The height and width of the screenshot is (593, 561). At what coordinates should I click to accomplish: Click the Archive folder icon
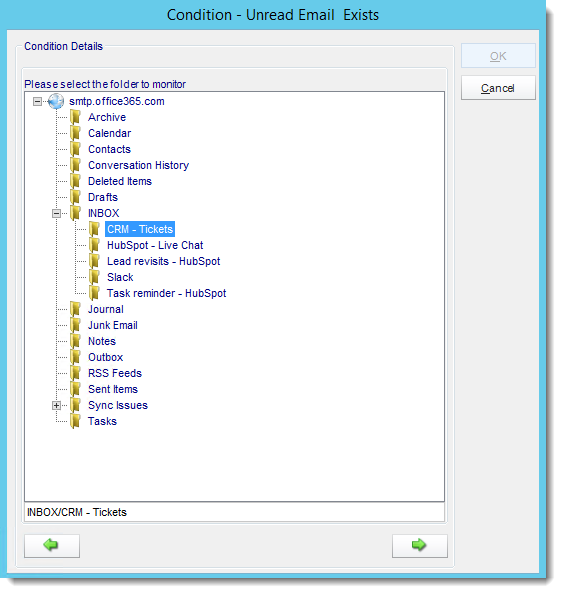76,117
